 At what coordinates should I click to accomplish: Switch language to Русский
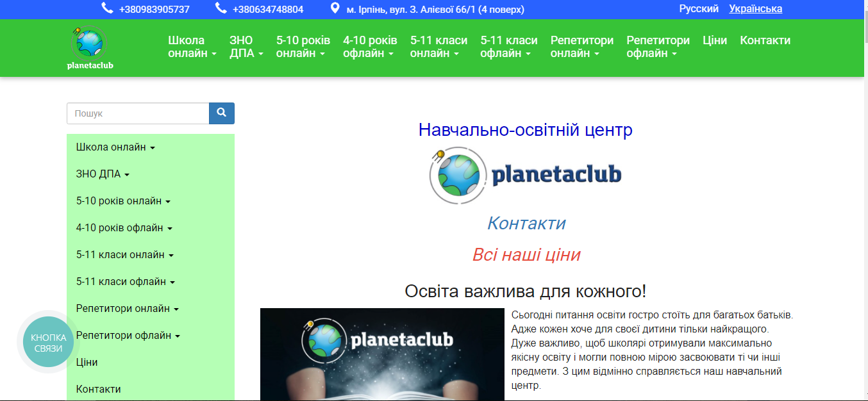[x=699, y=9]
